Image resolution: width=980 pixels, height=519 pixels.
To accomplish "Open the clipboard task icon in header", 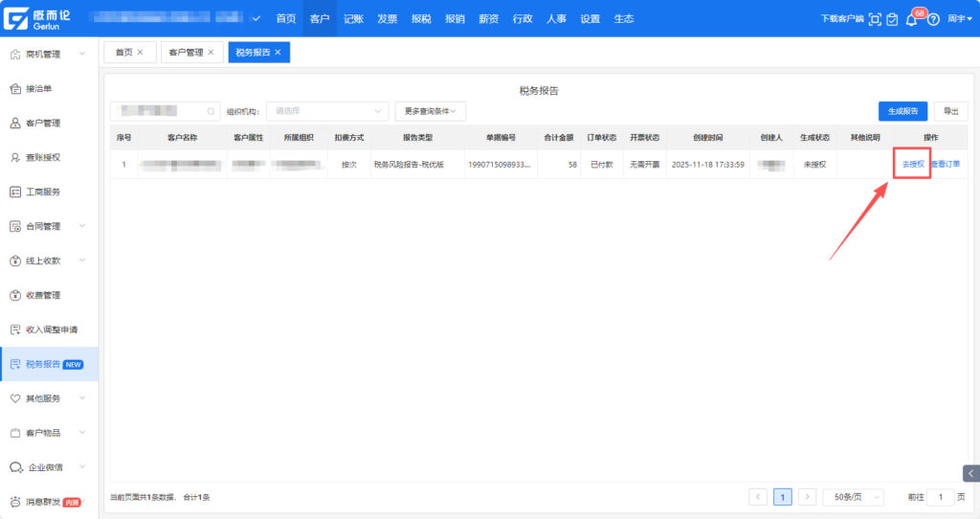I will pos(892,19).
